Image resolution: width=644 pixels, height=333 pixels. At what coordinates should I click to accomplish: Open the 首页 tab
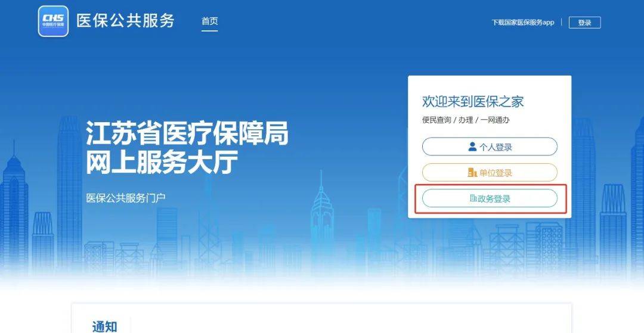click(209, 21)
